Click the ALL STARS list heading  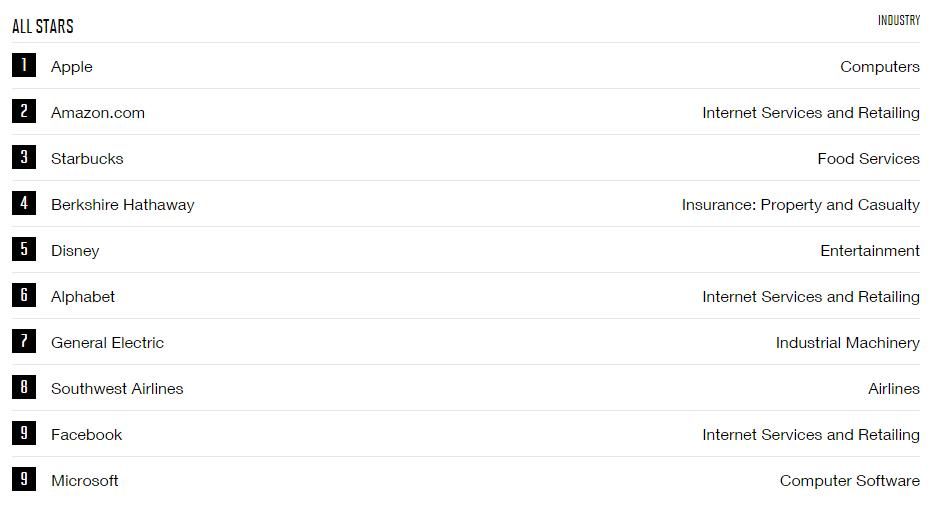pos(43,26)
